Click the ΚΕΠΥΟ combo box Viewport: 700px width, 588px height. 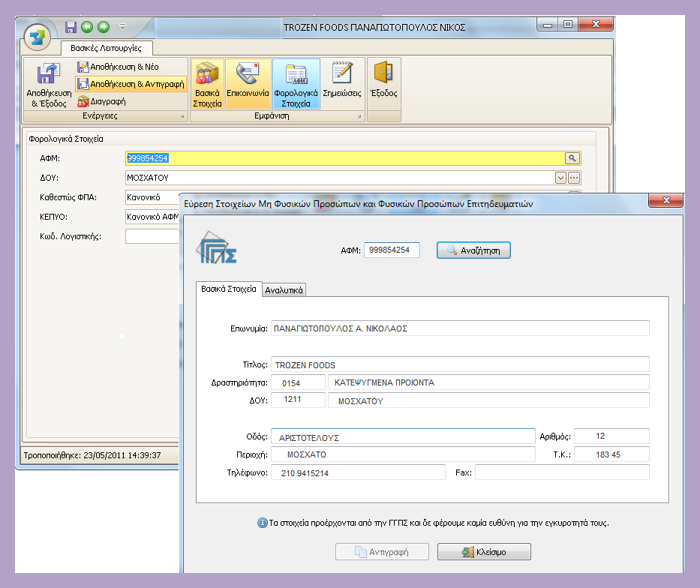[152, 217]
